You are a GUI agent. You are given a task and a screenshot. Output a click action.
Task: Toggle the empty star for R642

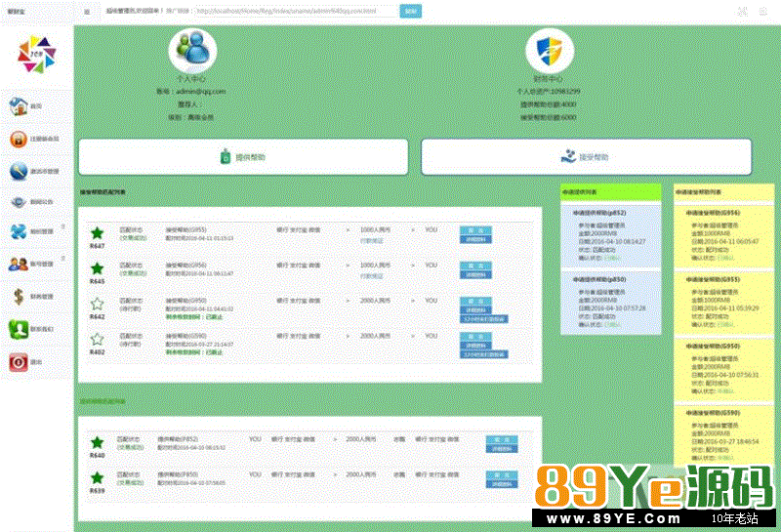click(97, 304)
